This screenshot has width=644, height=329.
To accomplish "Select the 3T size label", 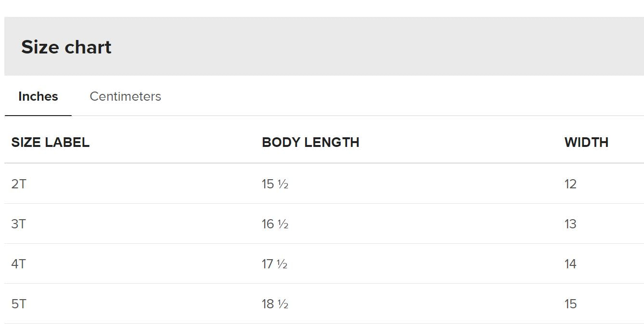I will pyautogui.click(x=19, y=224).
